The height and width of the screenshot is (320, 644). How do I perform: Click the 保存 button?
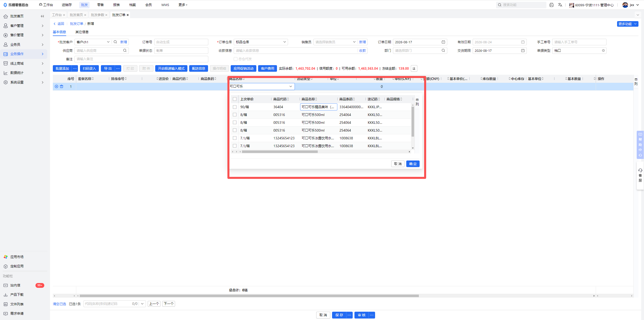click(x=339, y=315)
